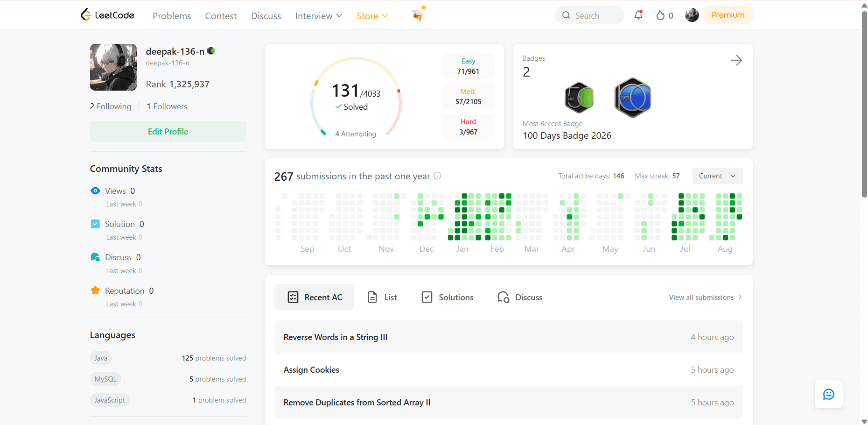Open the support chat bubble icon
868x425 pixels.
(829, 394)
